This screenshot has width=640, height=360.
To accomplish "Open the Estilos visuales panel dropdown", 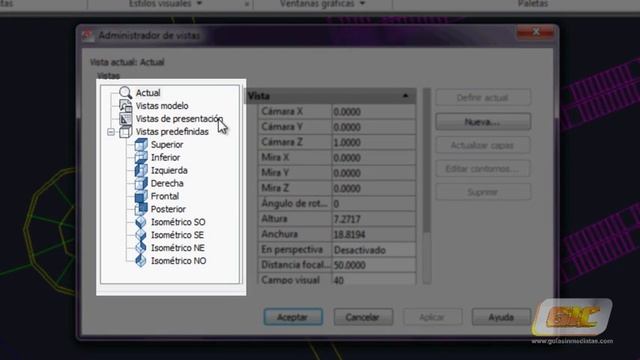I will (199, 4).
